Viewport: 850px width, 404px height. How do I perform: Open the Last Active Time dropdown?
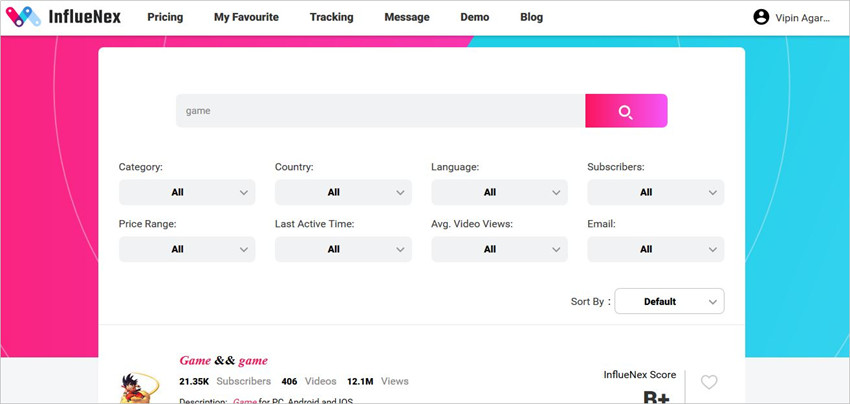[x=343, y=249]
